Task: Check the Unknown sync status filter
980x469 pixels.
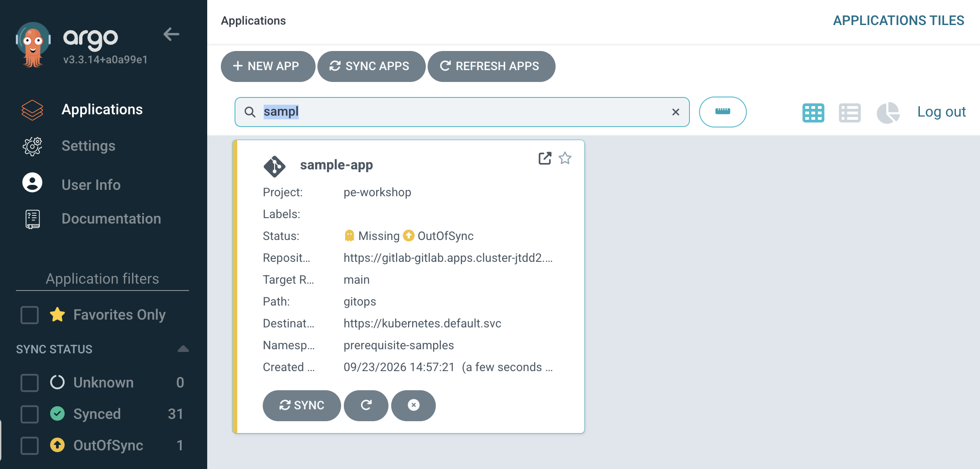Action: (x=30, y=382)
